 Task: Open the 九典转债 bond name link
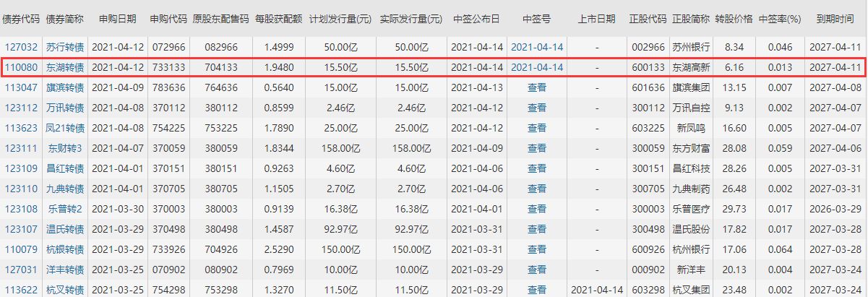[x=65, y=189]
